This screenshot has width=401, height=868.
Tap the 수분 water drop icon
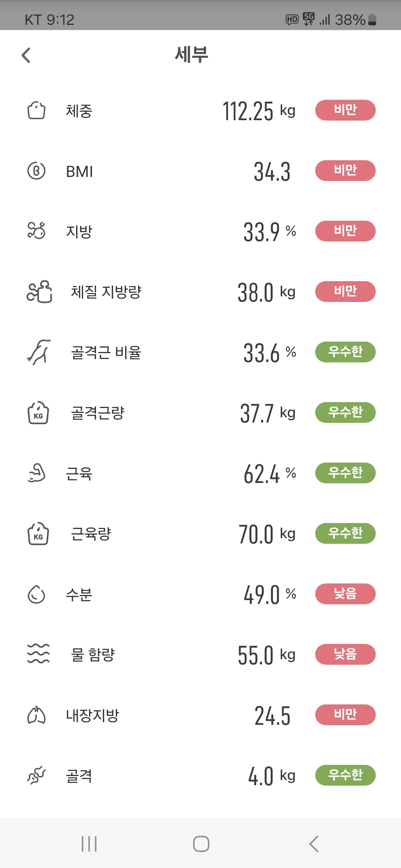pos(36,594)
